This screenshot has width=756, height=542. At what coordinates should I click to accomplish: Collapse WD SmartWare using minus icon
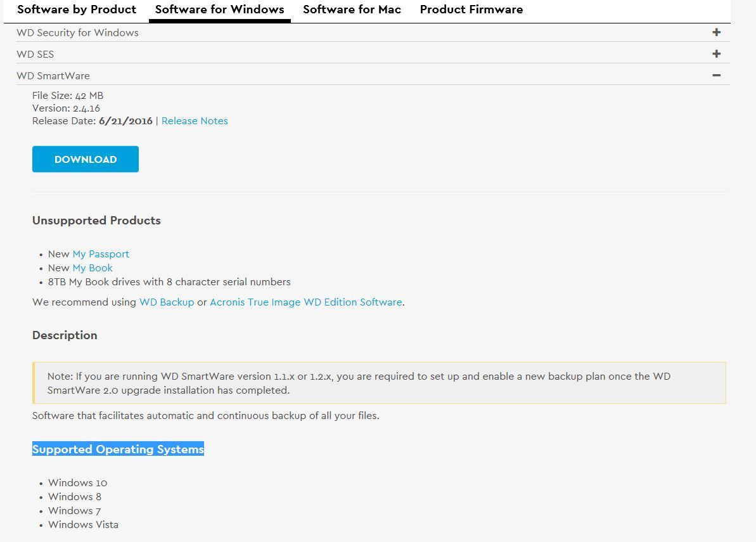click(717, 75)
